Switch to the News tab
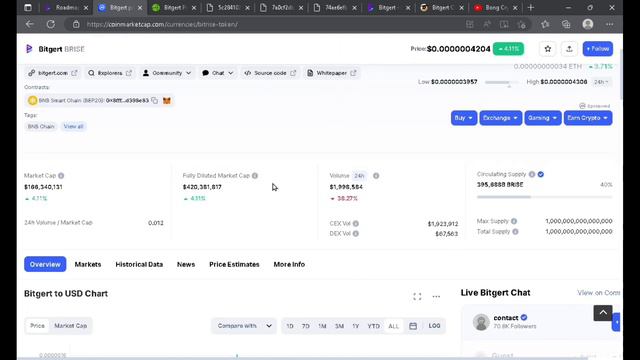The image size is (640, 360). pos(186,264)
